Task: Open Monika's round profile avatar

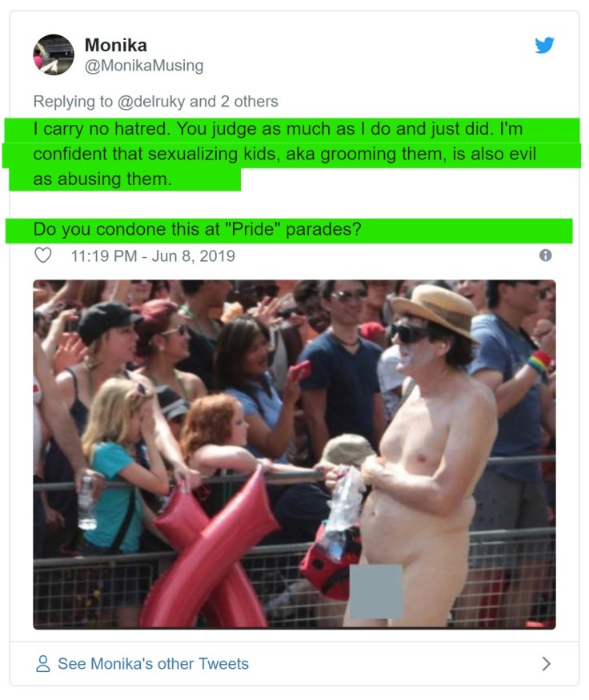Action: point(54,54)
